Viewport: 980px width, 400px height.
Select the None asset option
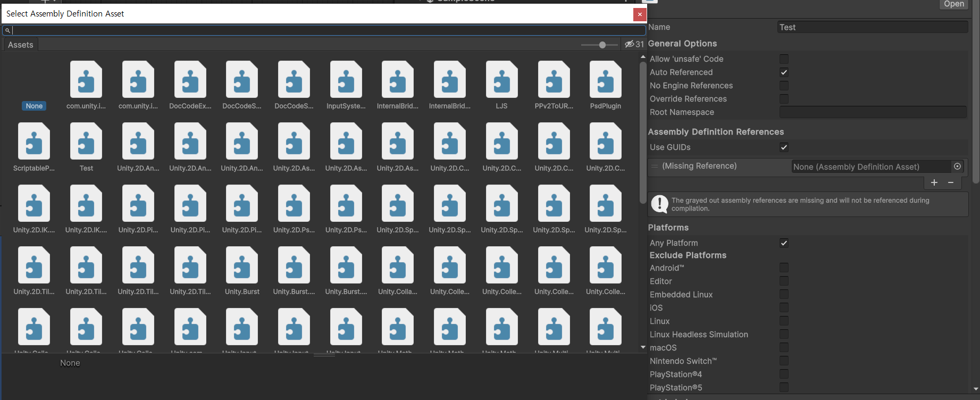(x=34, y=106)
